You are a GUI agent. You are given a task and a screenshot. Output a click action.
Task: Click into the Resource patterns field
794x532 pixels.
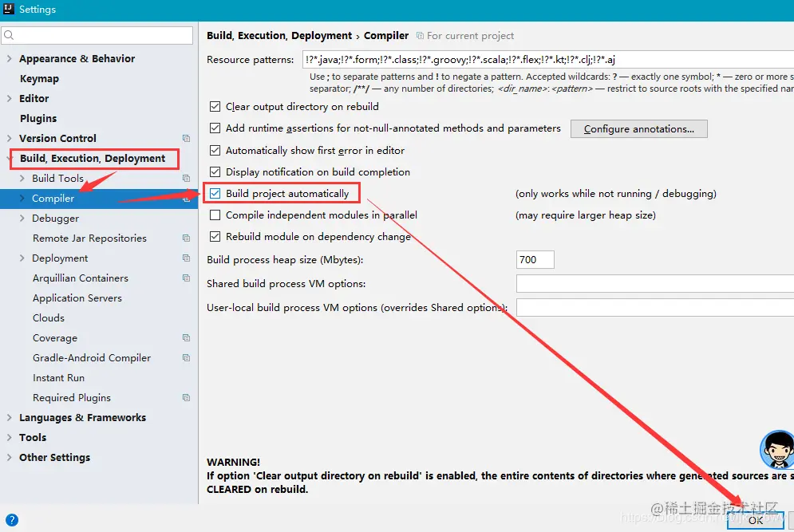pyautogui.click(x=548, y=59)
